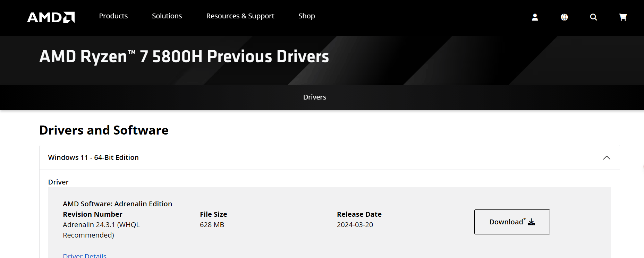Open the Resources & Support menu

[240, 16]
